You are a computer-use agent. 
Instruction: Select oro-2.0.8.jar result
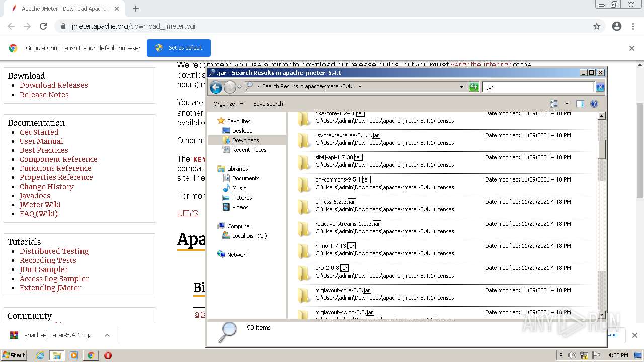coord(443,272)
